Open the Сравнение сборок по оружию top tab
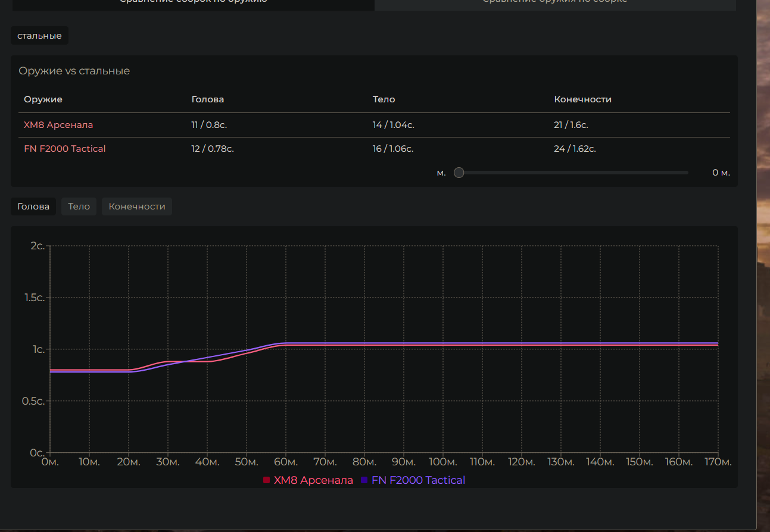Viewport: 770px width, 532px height. [x=193, y=3]
